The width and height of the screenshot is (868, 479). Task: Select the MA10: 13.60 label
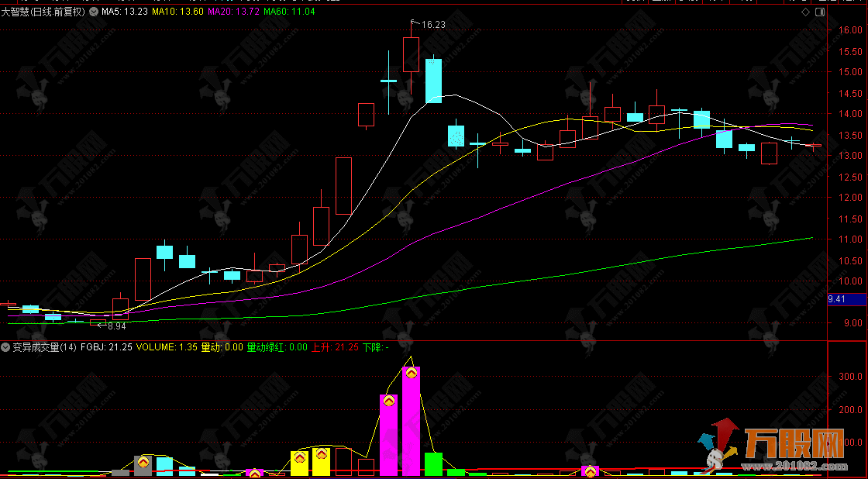pos(177,12)
